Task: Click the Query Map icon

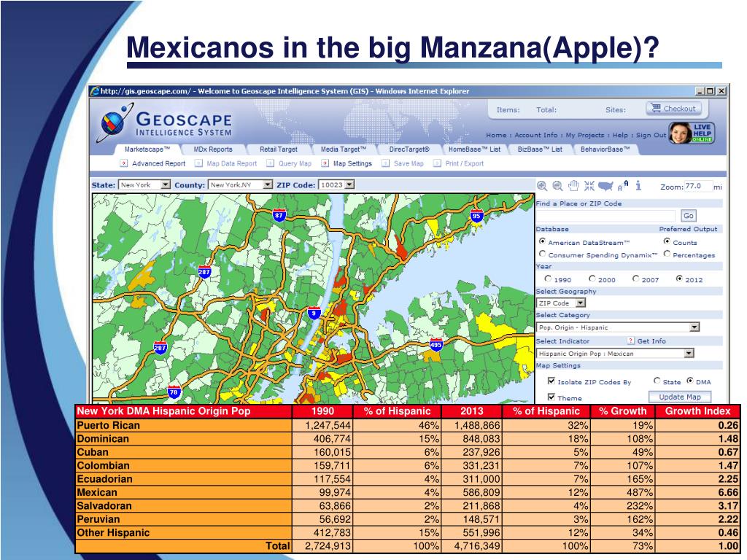Action: coord(270,163)
